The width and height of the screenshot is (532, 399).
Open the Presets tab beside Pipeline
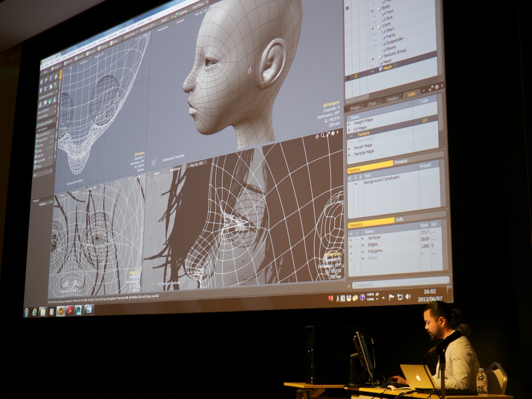pyautogui.click(x=401, y=162)
